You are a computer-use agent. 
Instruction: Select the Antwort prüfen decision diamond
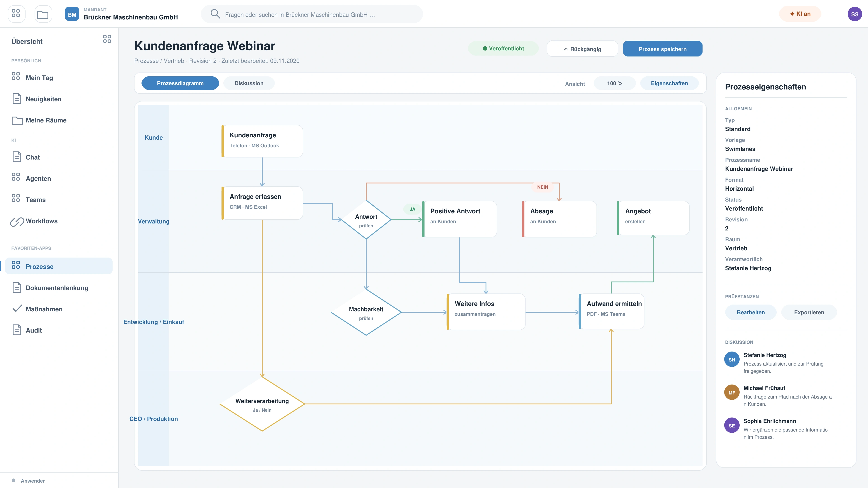[366, 220]
